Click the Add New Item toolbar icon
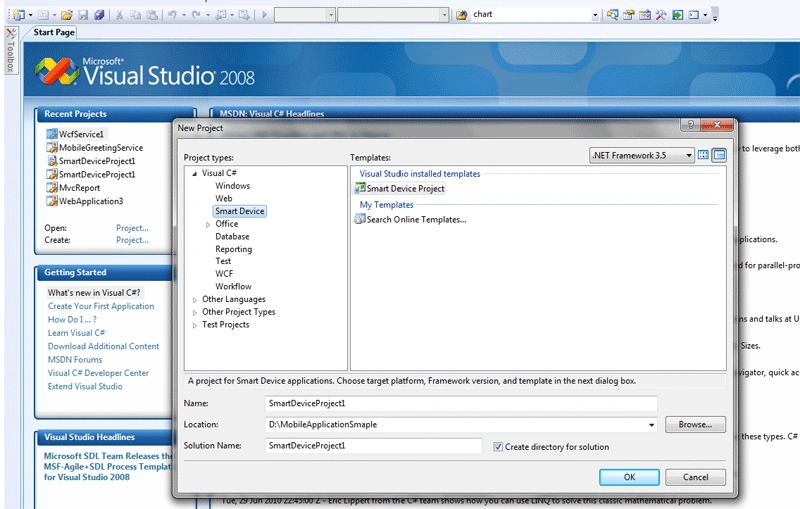This screenshot has width=800, height=509. [43, 15]
